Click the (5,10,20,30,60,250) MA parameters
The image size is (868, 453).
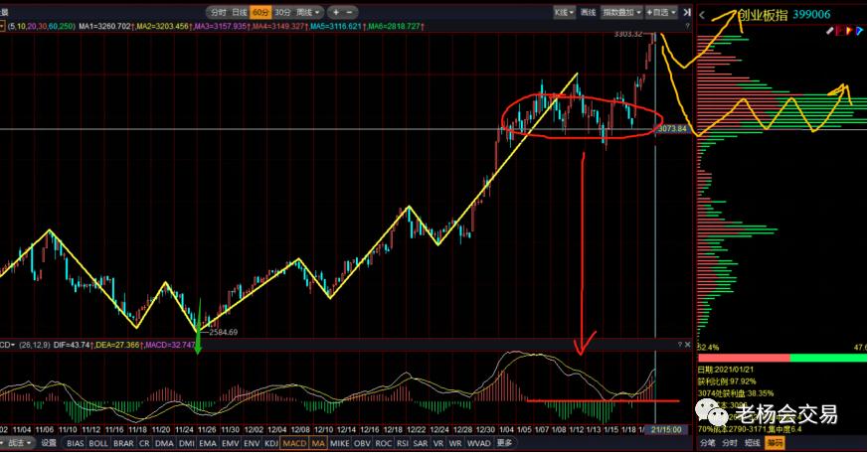[42, 26]
